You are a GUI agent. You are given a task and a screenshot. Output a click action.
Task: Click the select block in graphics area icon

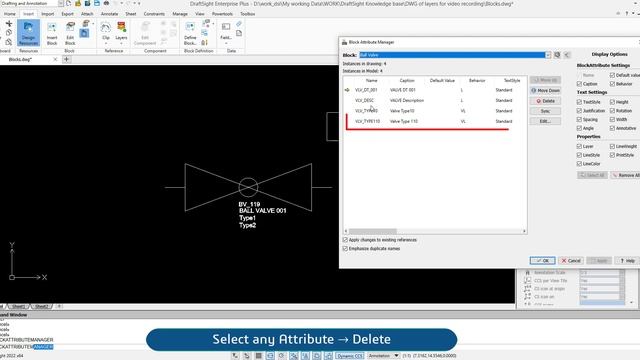click(557, 55)
